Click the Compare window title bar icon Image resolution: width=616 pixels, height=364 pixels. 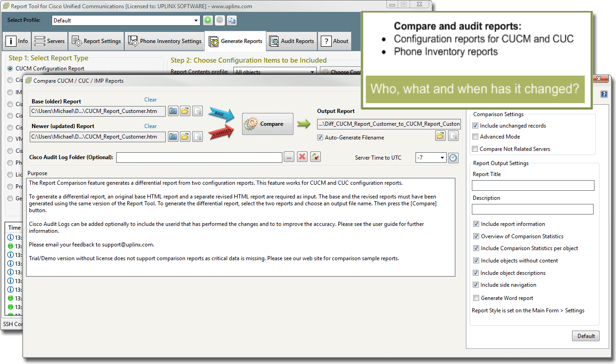pyautogui.click(x=29, y=80)
